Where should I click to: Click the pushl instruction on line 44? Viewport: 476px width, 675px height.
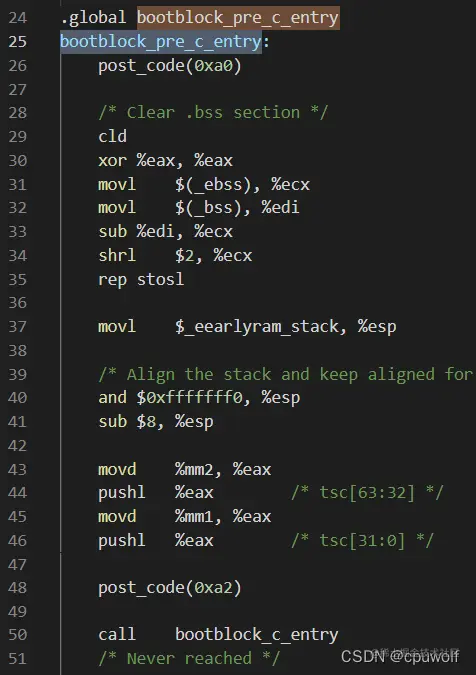coord(122,493)
